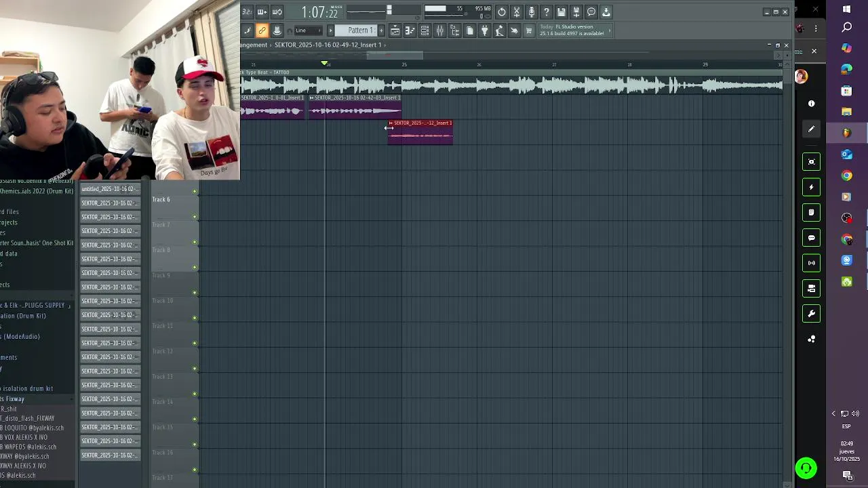Click the CPU and memory meter panel

point(458,12)
